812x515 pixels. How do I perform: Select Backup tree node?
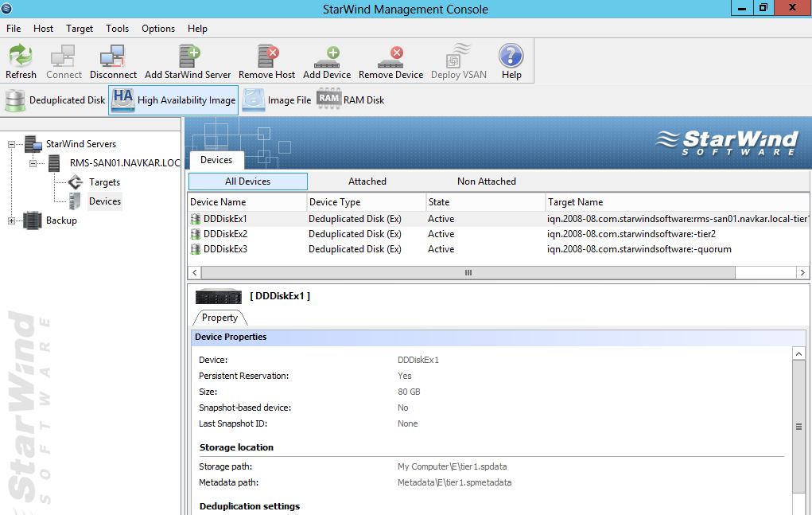click(61, 220)
